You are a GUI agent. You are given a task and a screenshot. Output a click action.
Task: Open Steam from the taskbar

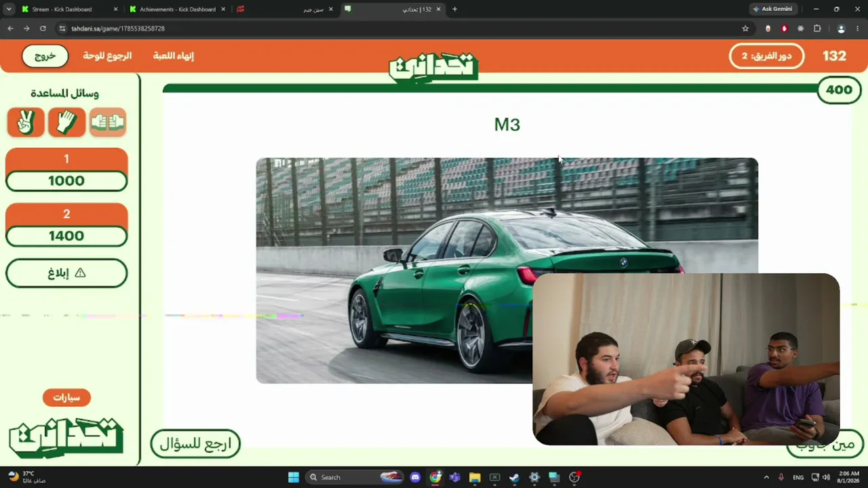coord(514,477)
